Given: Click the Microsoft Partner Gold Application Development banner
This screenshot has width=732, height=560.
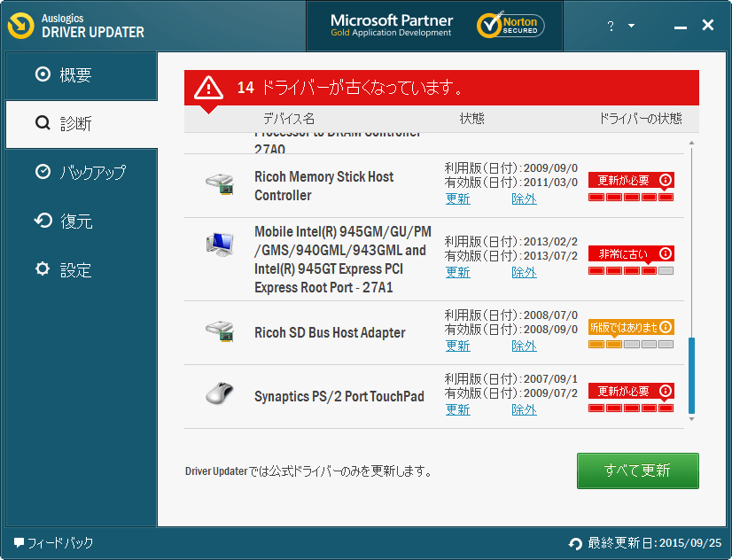Looking at the screenshot, I should pyautogui.click(x=391, y=25).
